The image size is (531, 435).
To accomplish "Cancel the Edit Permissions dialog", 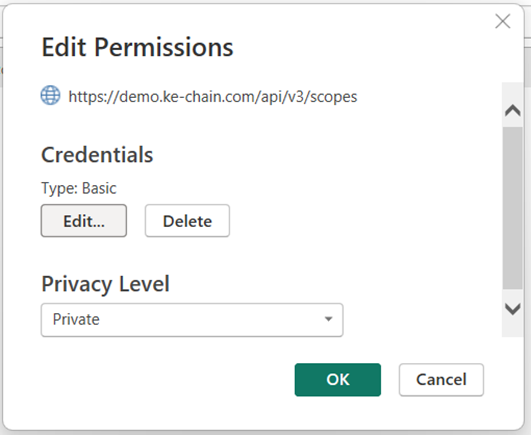I will (x=441, y=379).
